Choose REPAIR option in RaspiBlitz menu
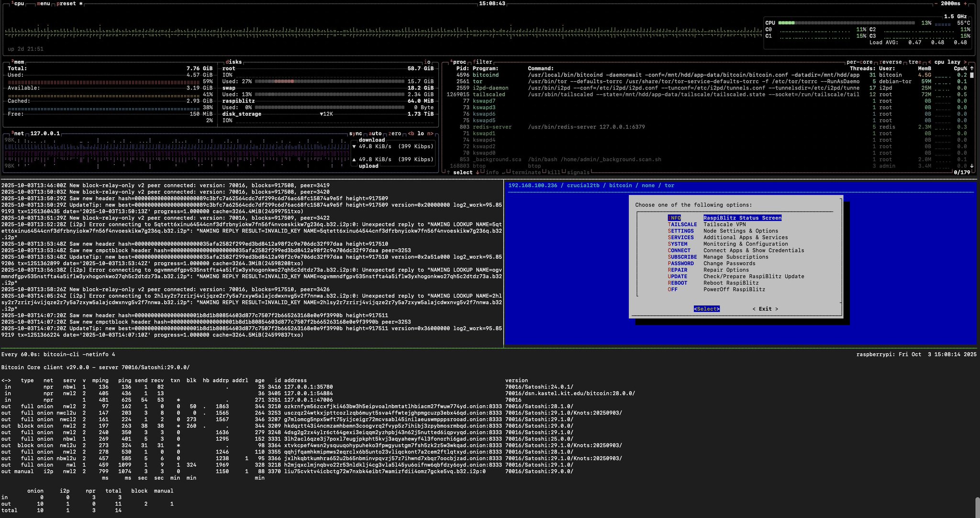The image size is (980, 518). [678, 270]
